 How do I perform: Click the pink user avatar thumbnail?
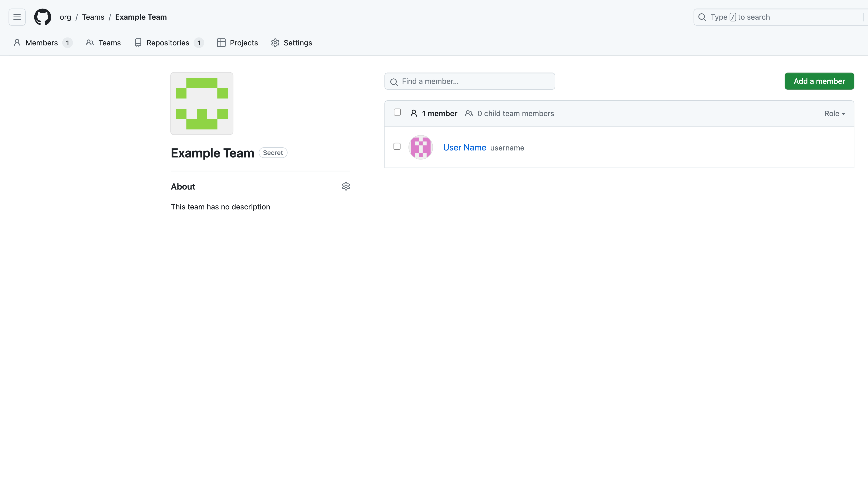(420, 147)
